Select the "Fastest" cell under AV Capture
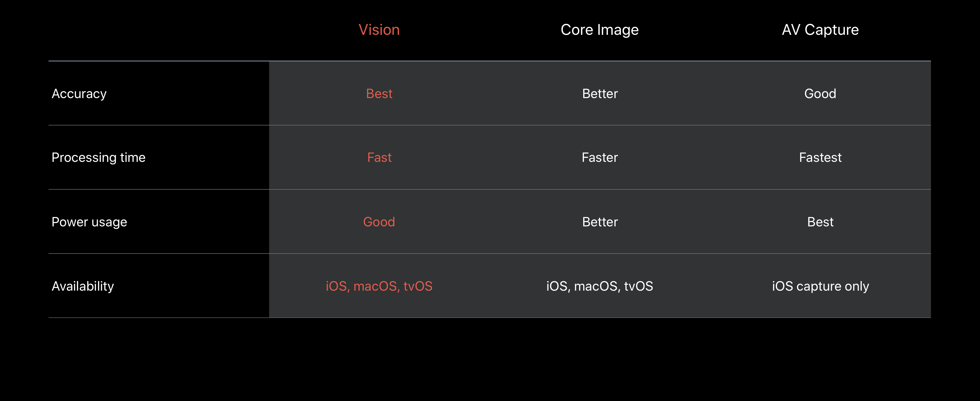This screenshot has height=401, width=980. pos(820,158)
